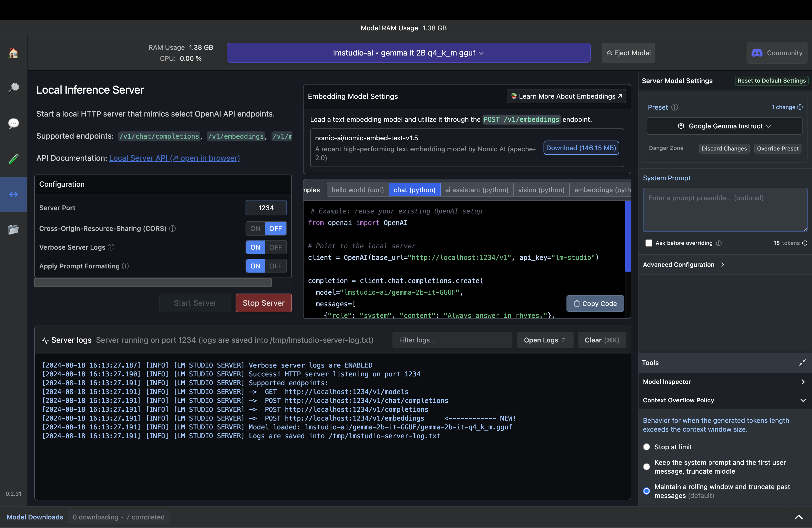Viewport: 812px width, 528px height.
Task: Download nomic embedding model (146.15 MB)
Action: (x=581, y=148)
